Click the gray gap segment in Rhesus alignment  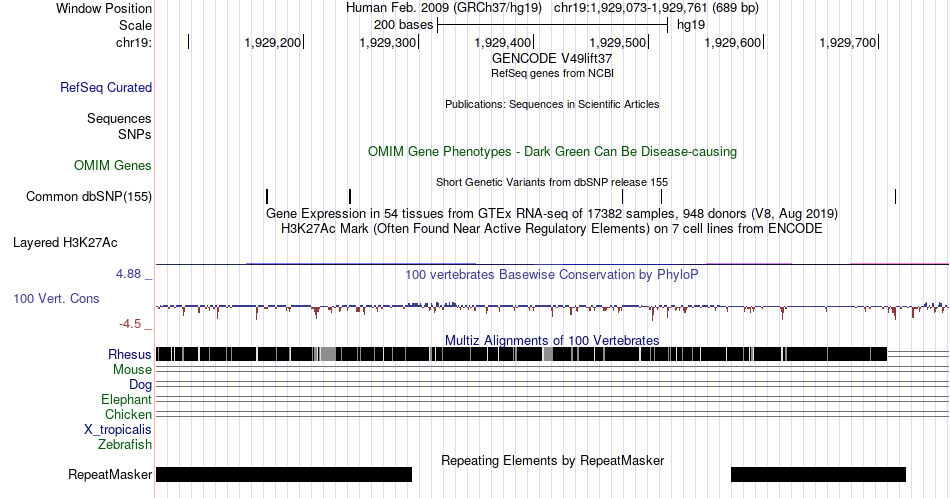tap(328, 354)
